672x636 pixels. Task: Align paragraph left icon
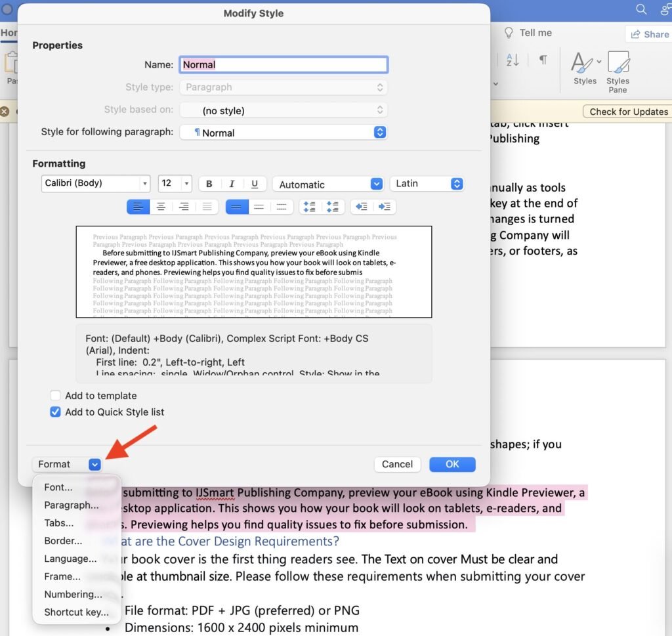click(138, 207)
